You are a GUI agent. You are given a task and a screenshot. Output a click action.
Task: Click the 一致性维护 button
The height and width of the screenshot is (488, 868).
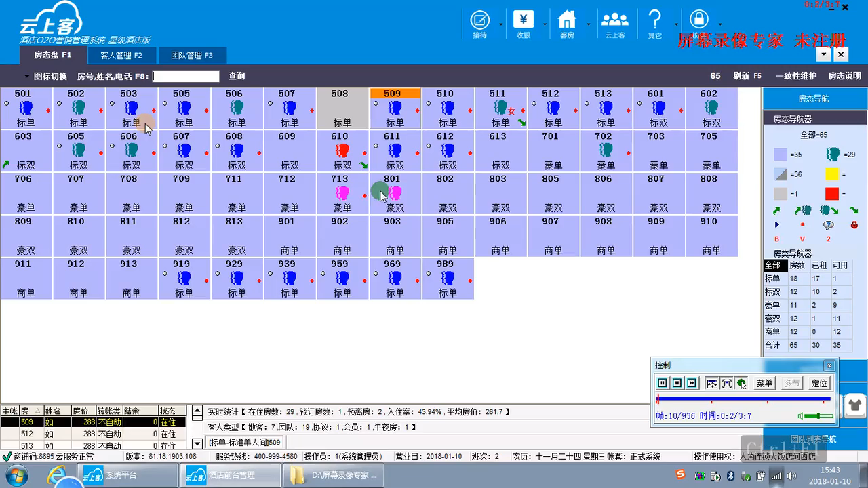click(x=796, y=76)
